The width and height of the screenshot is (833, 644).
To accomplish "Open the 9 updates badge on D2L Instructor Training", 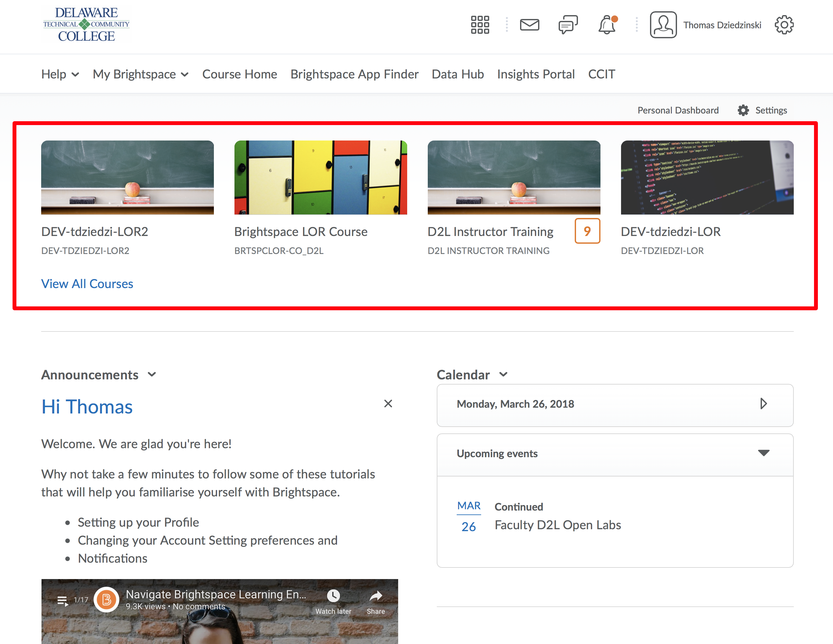I will (x=587, y=231).
